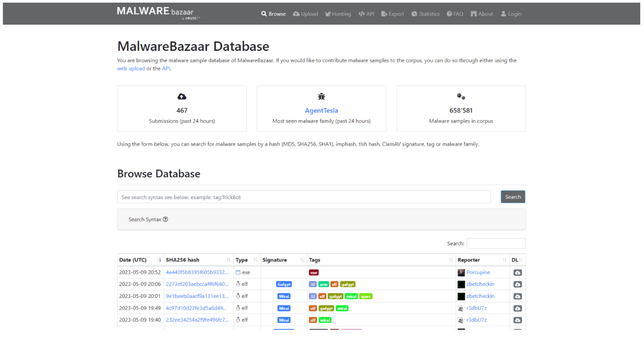
Task: Click zbetcheckin avatar in 20:01 row
Action: [x=461, y=296]
